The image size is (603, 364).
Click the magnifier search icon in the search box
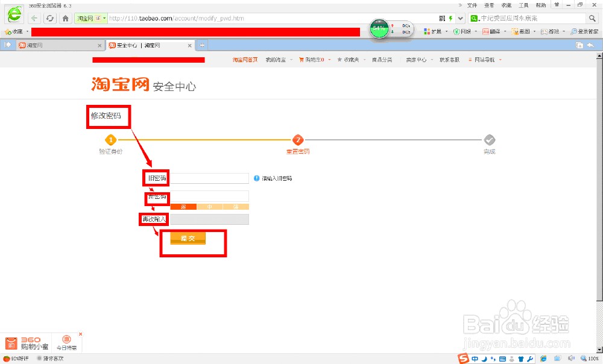592,18
